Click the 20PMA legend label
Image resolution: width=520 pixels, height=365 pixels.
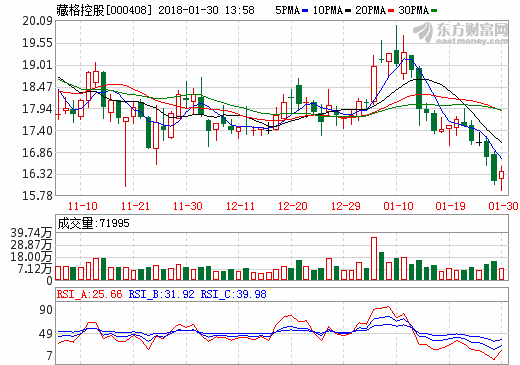pyautogui.click(x=371, y=11)
